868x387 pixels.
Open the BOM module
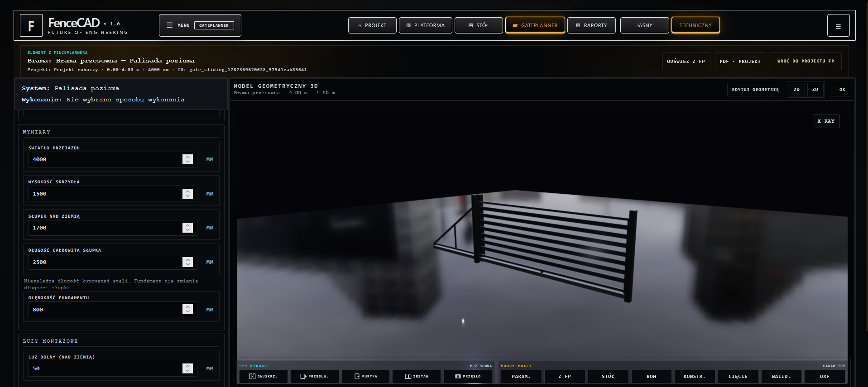652,377
